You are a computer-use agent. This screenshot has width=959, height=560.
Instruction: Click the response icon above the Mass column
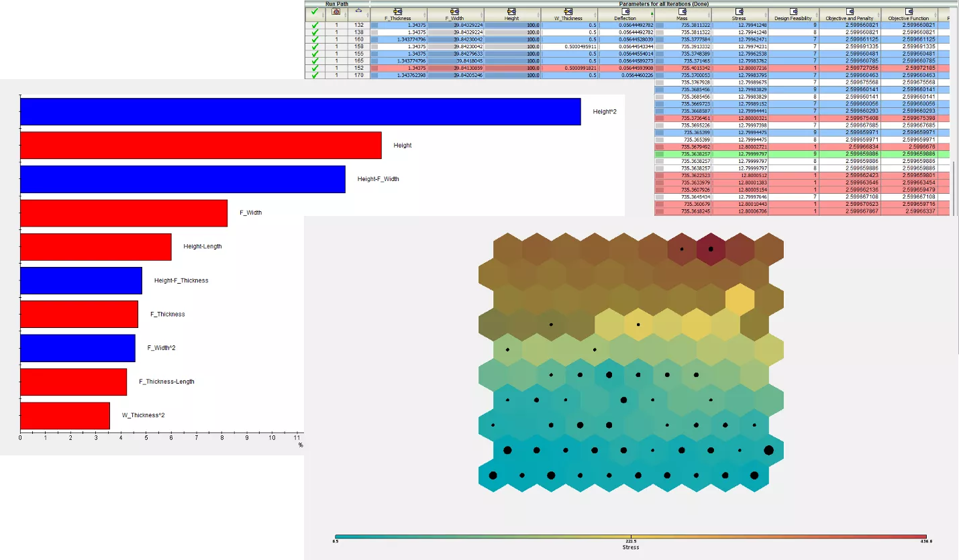[x=683, y=12]
